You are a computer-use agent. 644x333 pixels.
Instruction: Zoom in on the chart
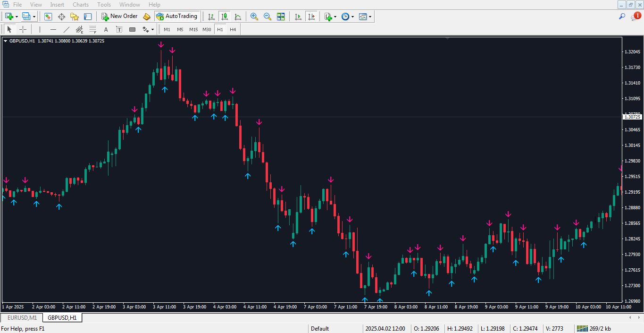click(x=254, y=17)
